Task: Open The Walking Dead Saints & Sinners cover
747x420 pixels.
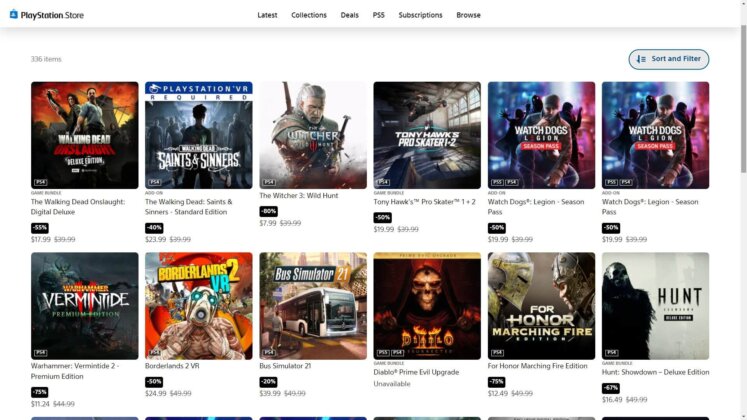Action: click(x=199, y=135)
